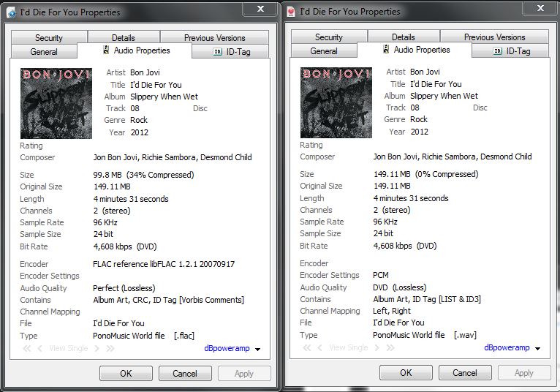Image resolution: width=560 pixels, height=392 pixels.
Task: Click 'Perfect (Lossless)' audio quality value
Action: click(124, 288)
